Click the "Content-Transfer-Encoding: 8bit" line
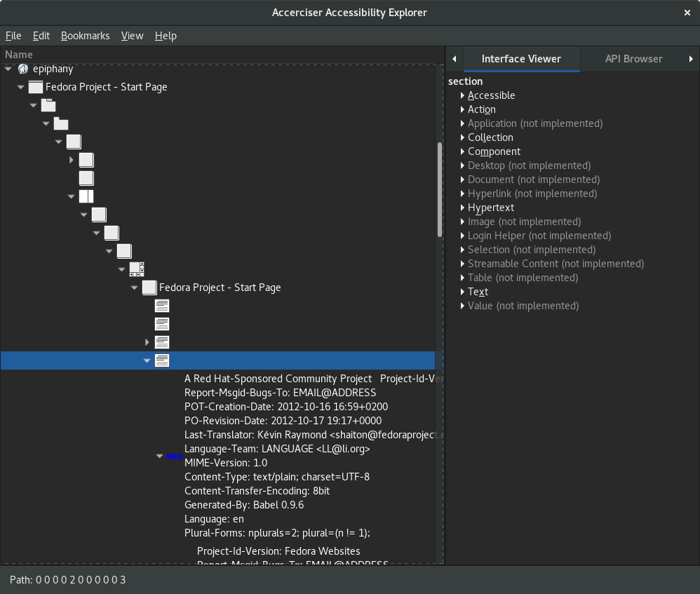 point(257,491)
